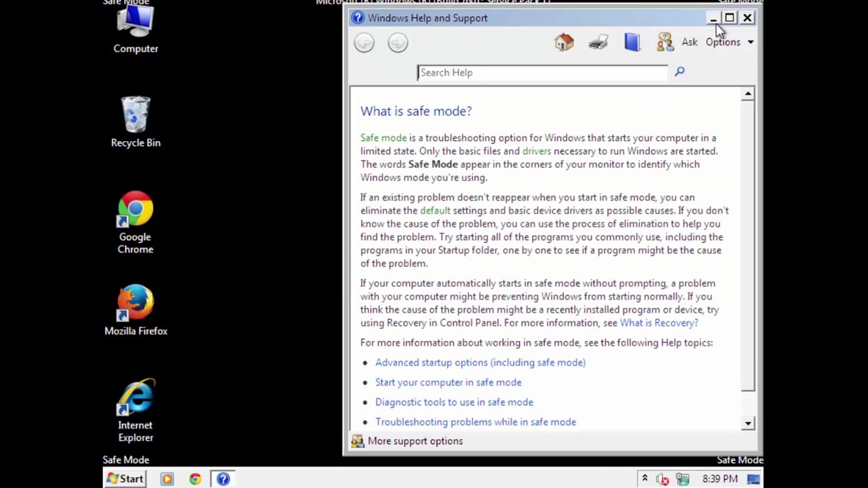868x488 pixels.
Task: Select Internet Explorer desktop shortcut
Action: (x=136, y=411)
